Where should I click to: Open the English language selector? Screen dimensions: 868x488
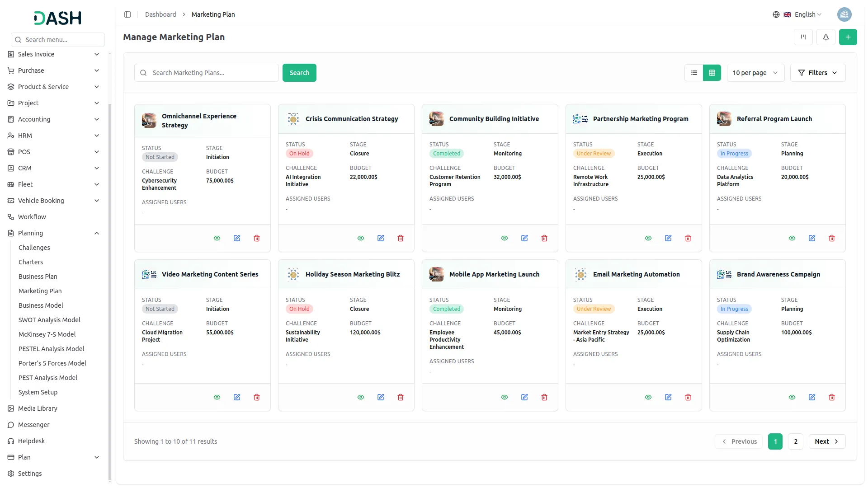click(797, 14)
